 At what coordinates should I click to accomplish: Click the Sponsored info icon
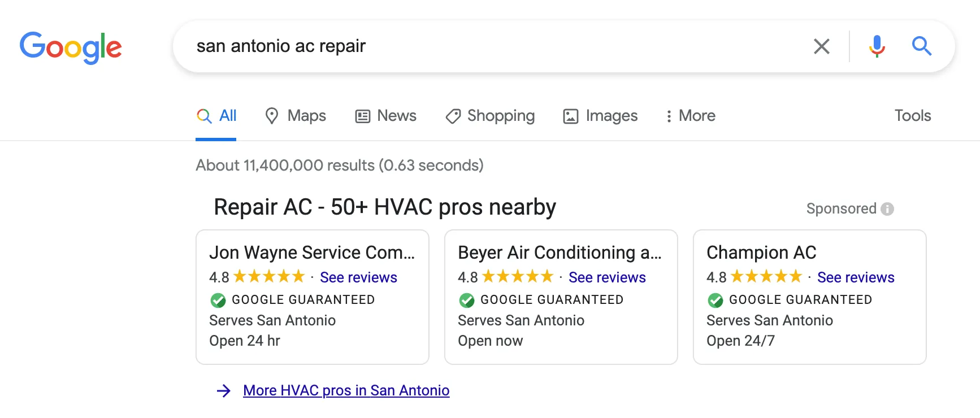[x=887, y=209]
